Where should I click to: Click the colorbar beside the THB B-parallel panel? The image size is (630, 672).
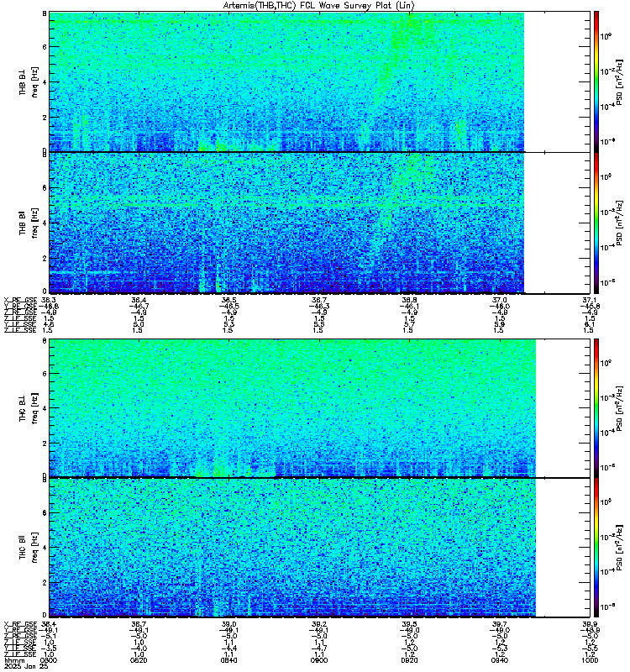point(596,223)
